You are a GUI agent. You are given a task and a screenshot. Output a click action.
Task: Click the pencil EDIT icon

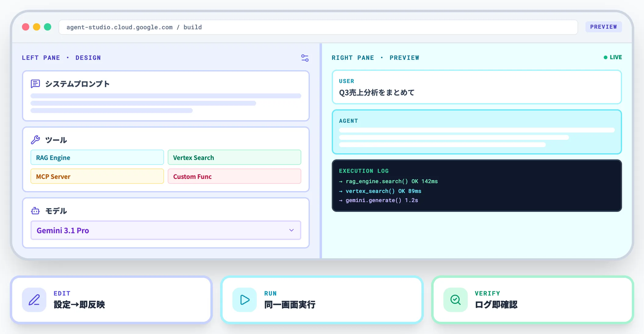[x=34, y=300]
